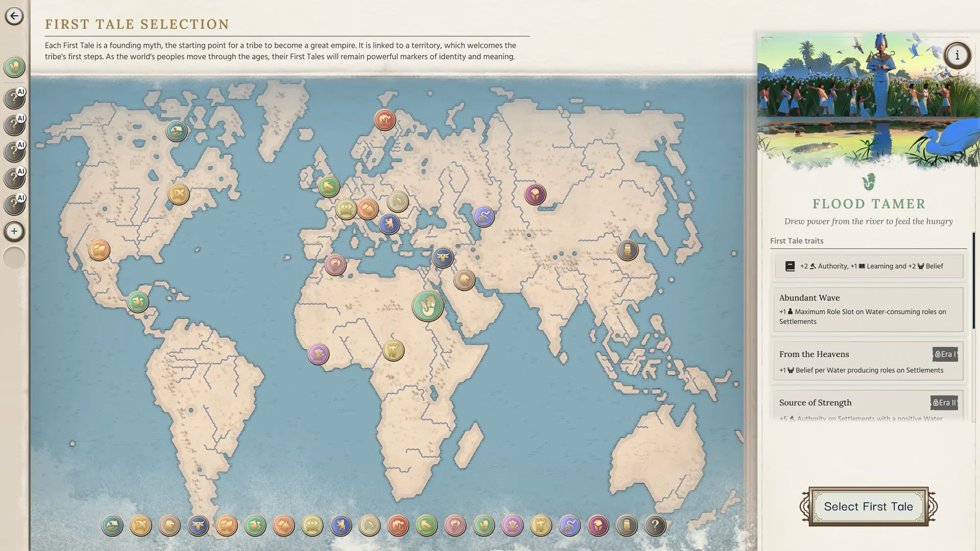This screenshot has height=551, width=980.
Task: Open the From the Heavens trait card
Action: (x=868, y=361)
